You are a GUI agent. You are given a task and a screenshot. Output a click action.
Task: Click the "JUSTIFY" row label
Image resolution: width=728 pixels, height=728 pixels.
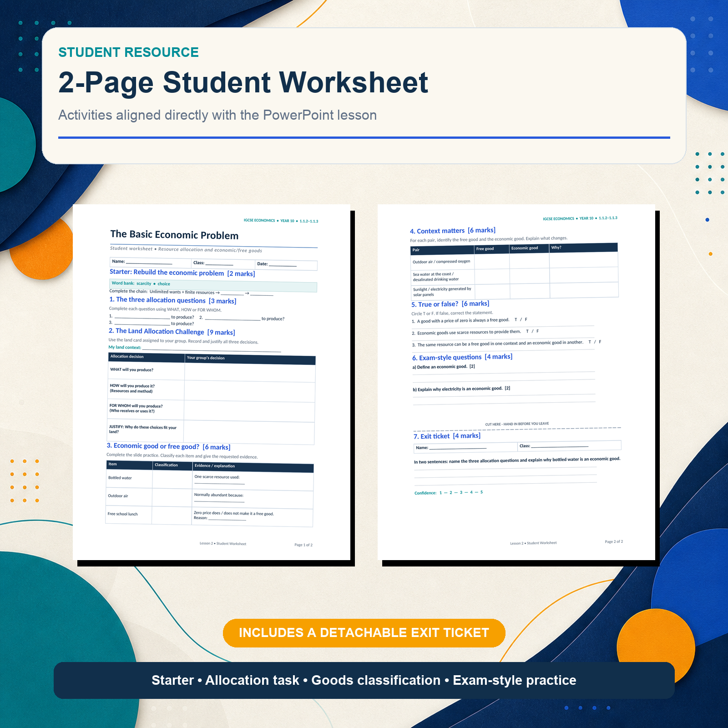click(x=143, y=430)
